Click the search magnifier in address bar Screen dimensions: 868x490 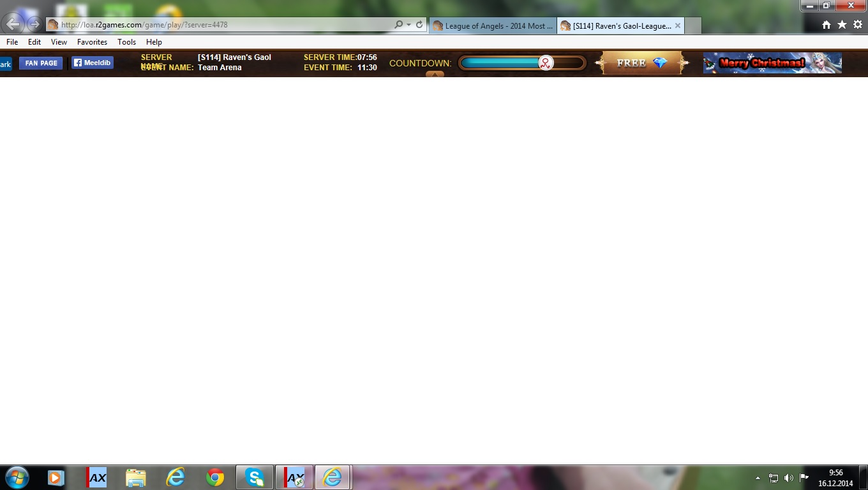tap(399, 25)
